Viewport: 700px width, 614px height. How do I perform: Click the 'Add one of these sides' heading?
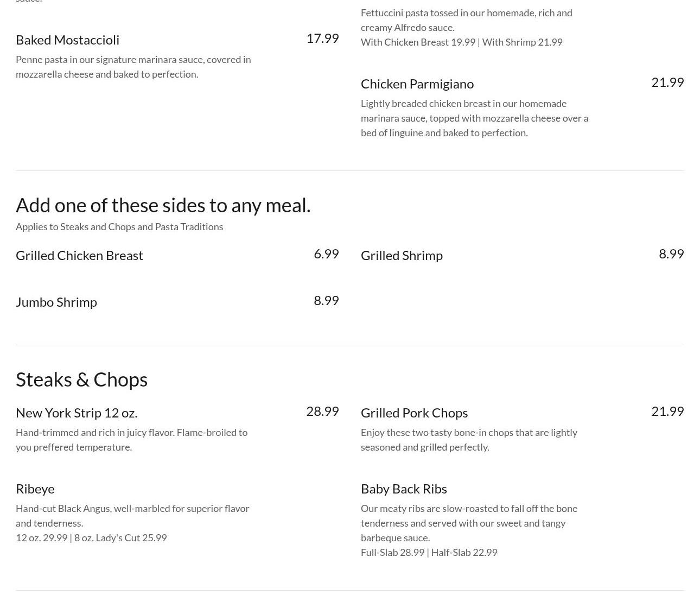point(163,205)
